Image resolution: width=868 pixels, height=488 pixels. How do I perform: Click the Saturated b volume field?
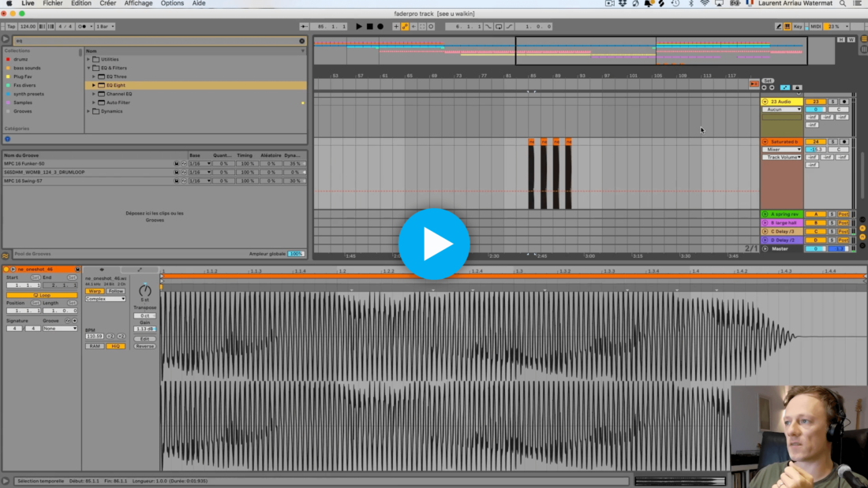click(x=815, y=149)
